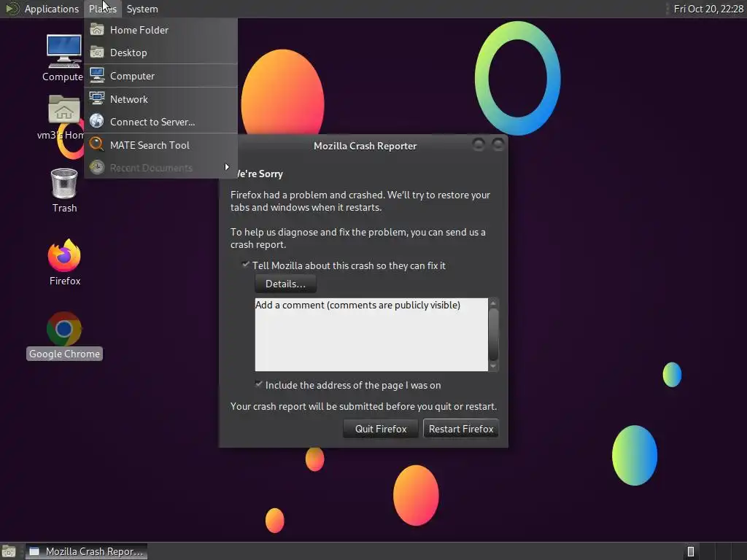
Task: Click the comment box scrollbar up arrow
Action: (x=493, y=303)
